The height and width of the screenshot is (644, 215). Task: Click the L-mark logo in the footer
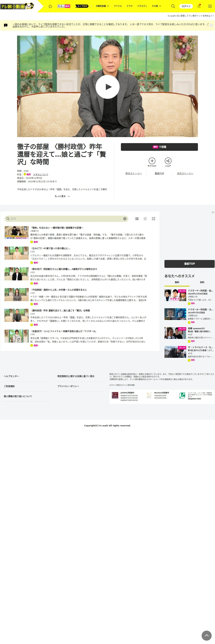(x=182, y=395)
